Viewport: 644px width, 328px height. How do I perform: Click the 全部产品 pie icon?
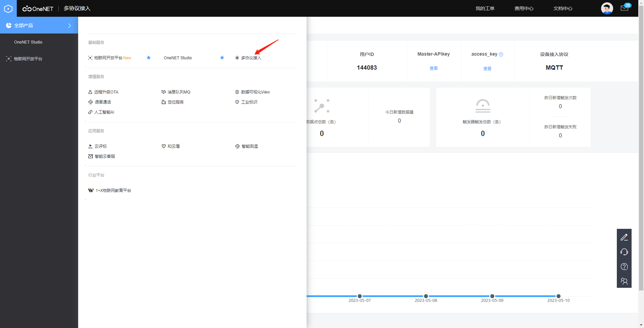coord(9,25)
